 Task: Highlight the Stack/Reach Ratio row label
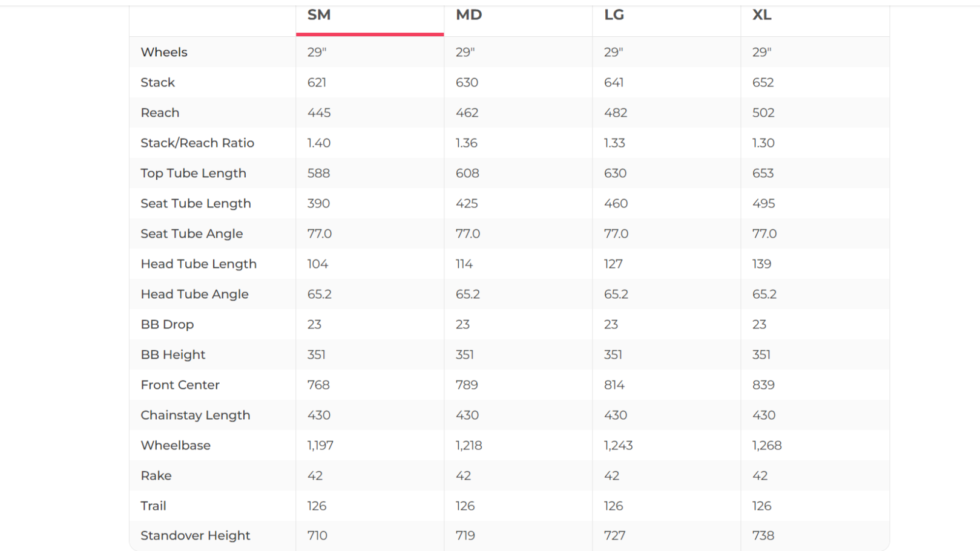[x=197, y=143]
